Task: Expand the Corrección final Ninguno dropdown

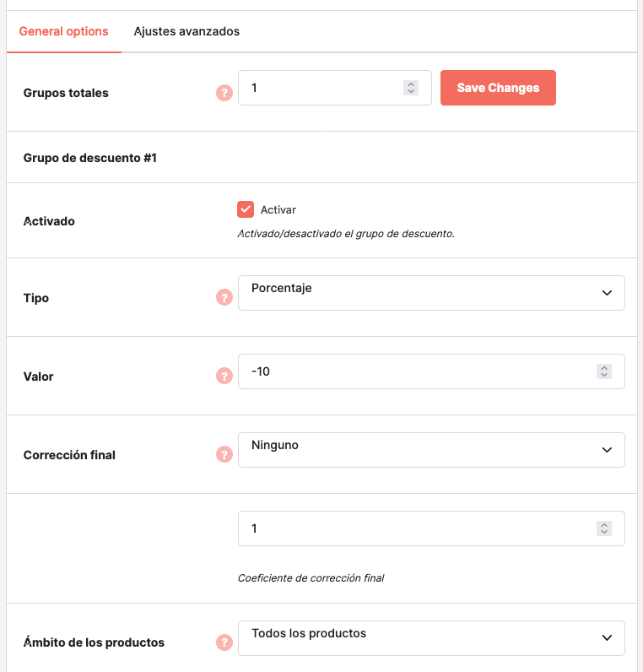Action: (431, 450)
